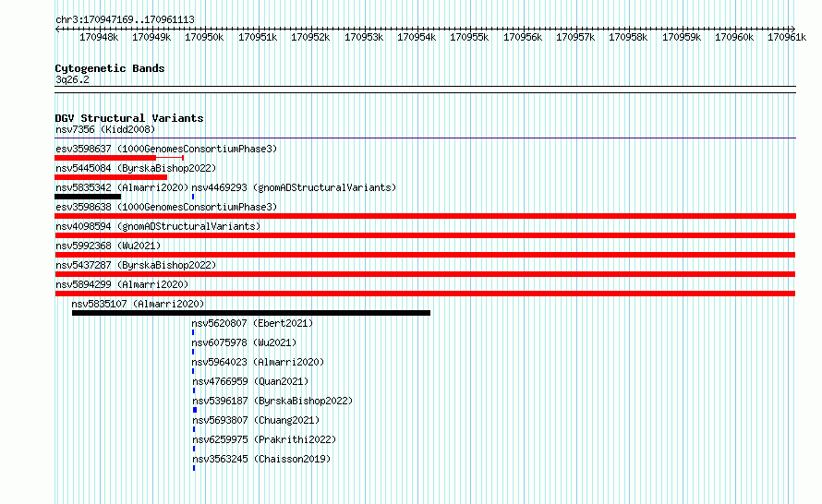Select nsv5396187 (ByrskaBishop2022) label
This screenshot has width=822, height=504.
tap(272, 401)
